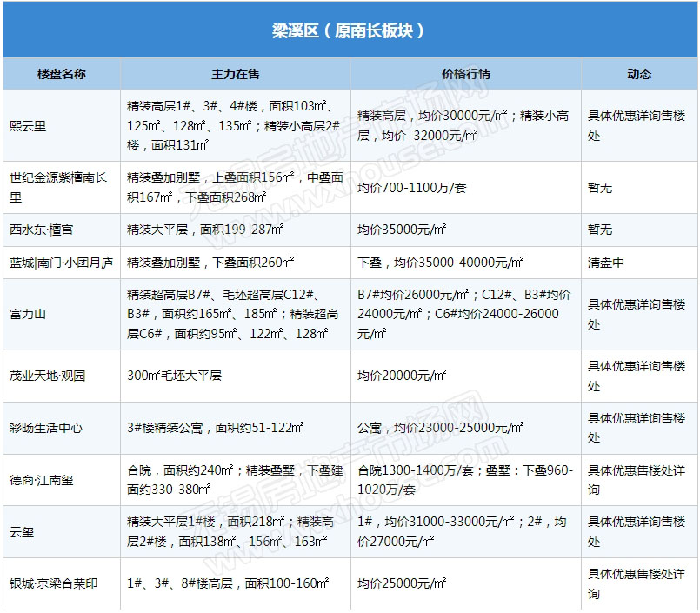The height and width of the screenshot is (613, 700).
Task: Click "暂无" in the 世纪金源紫檀南长里 row
Action: coord(600,188)
